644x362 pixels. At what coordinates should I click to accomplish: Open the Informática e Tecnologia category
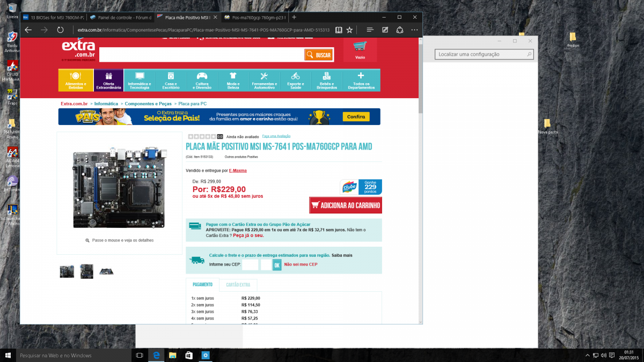pos(140,80)
